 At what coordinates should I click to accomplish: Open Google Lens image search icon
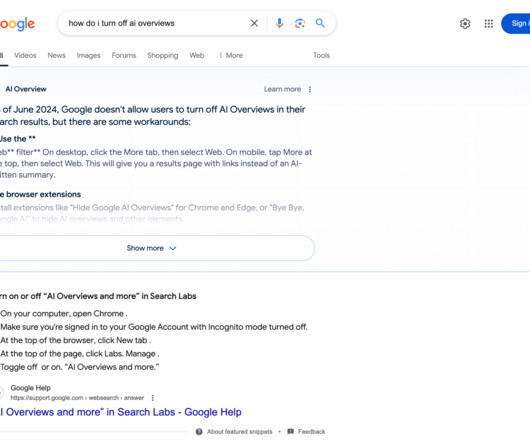300,23
